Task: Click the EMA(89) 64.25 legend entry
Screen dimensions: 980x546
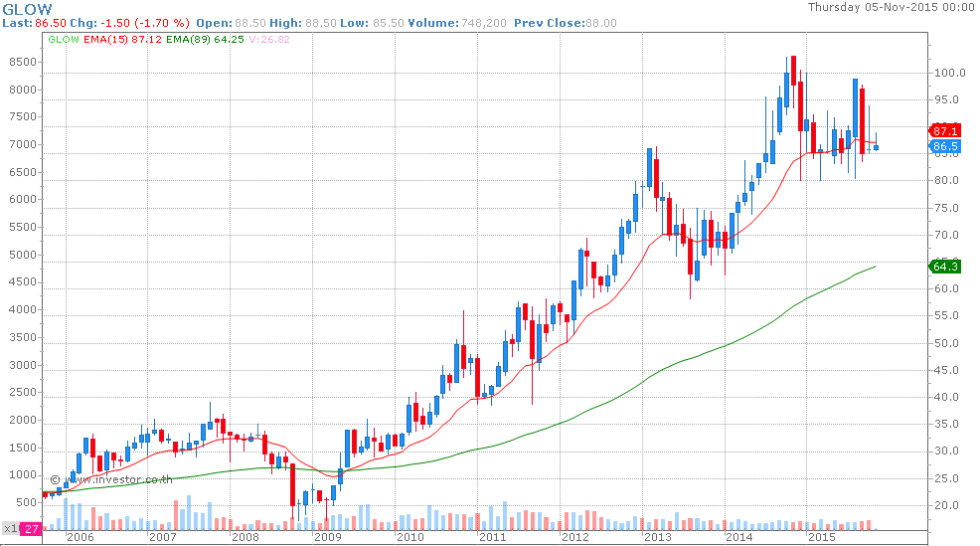Action: 205,39
